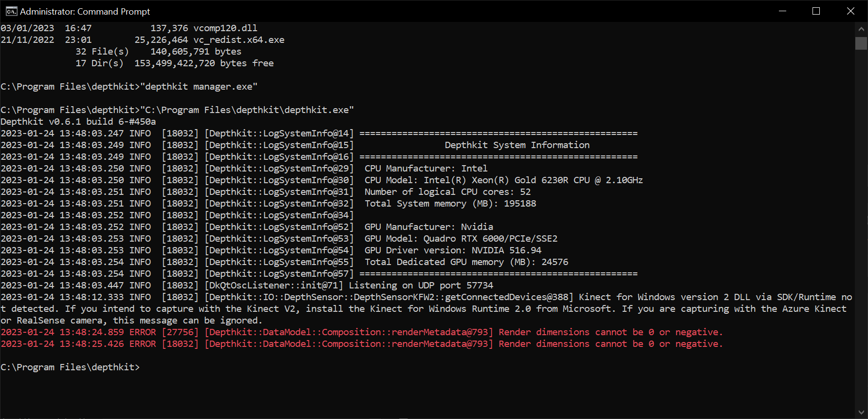Click the last empty depthkit prompt line

[70, 367]
